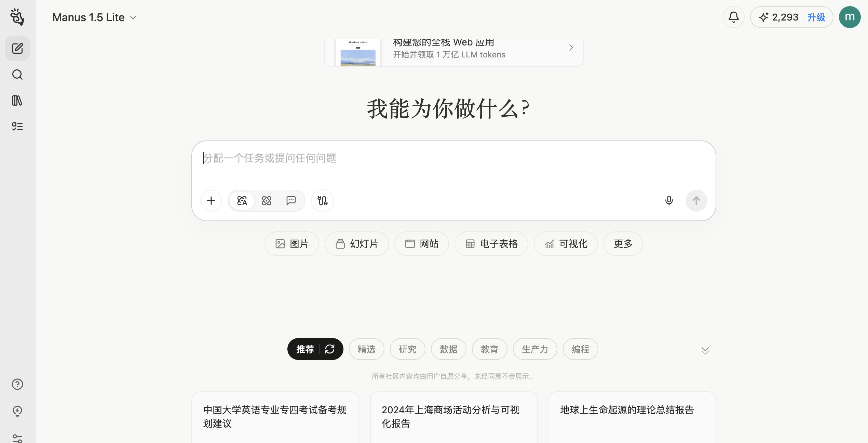Expand the Web 应用 banner with the arrow
The height and width of the screenshot is (443, 868).
pos(570,48)
